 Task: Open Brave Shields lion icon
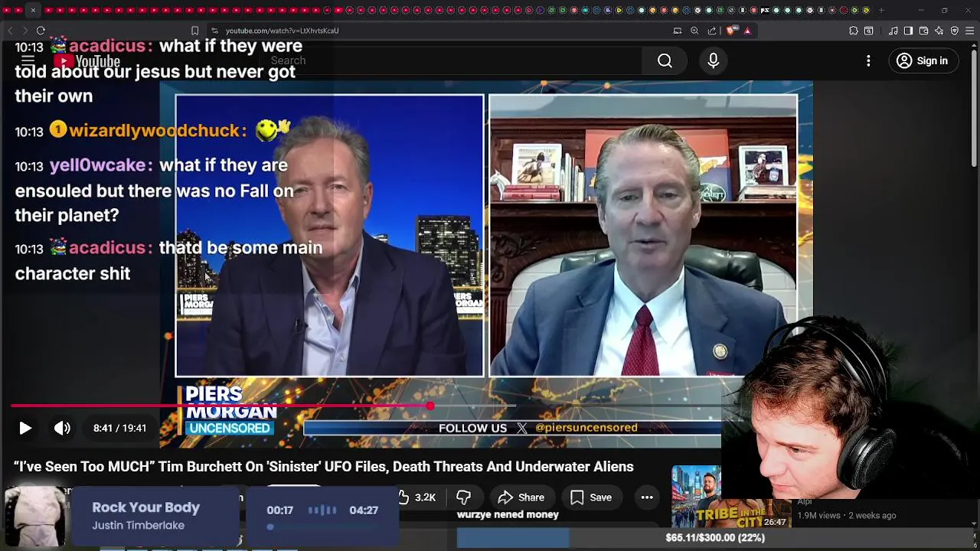click(x=730, y=31)
